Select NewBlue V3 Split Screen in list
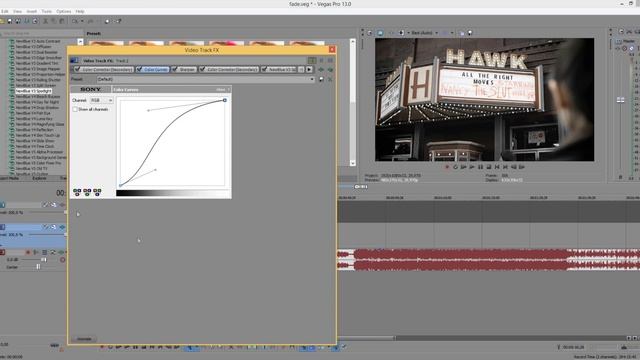 pyautogui.click(x=35, y=85)
